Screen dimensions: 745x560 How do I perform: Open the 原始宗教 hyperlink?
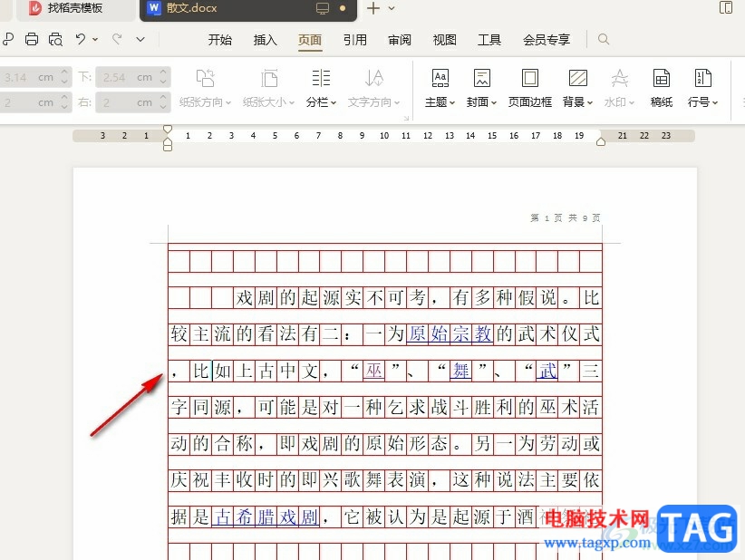(x=450, y=333)
